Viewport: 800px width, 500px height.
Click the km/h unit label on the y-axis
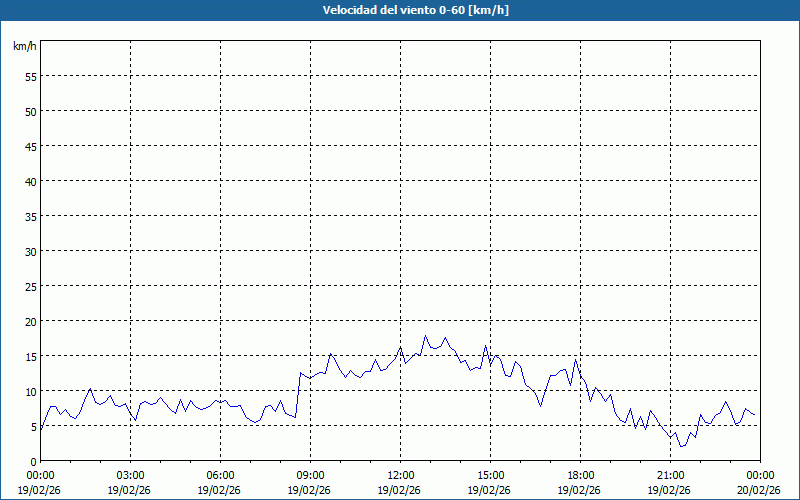pyautogui.click(x=25, y=47)
